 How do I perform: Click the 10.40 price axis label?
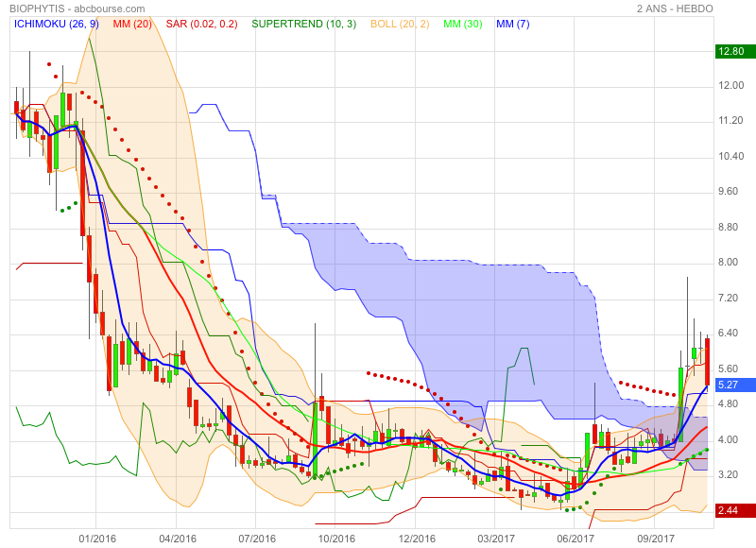(730, 156)
